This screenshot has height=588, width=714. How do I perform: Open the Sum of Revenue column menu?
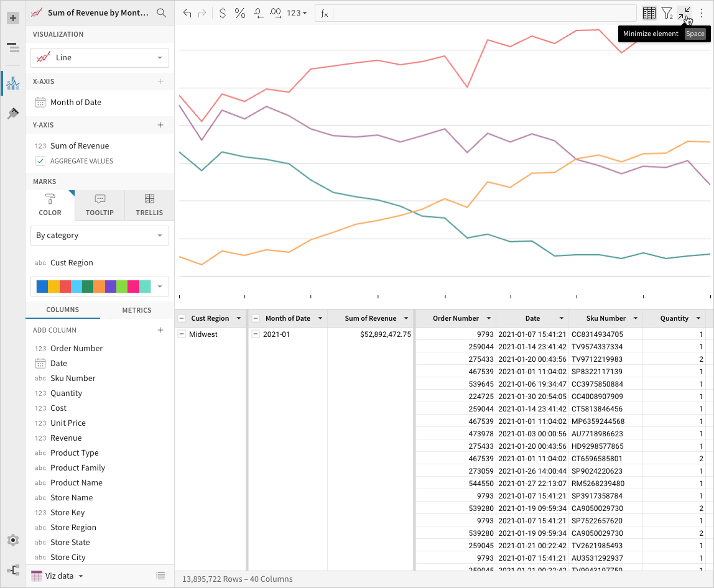click(x=406, y=319)
